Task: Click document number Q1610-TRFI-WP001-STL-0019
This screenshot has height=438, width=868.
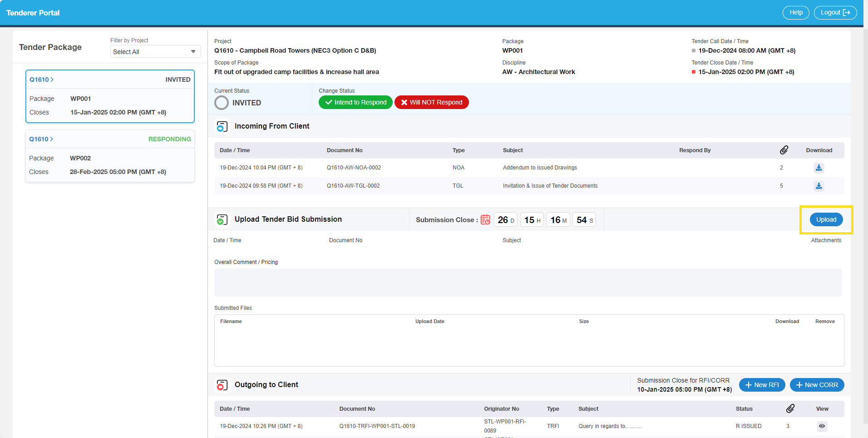Action: pos(377,426)
